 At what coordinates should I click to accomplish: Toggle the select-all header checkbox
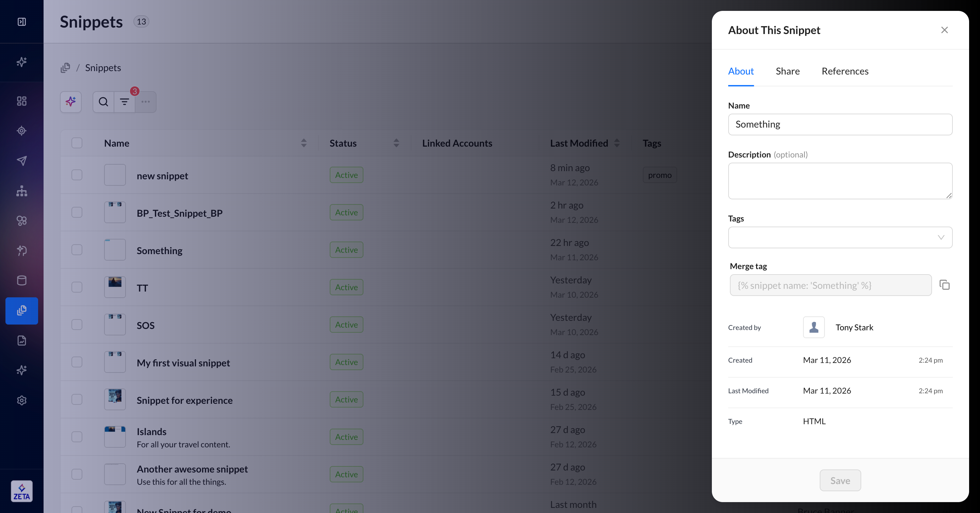[77, 143]
